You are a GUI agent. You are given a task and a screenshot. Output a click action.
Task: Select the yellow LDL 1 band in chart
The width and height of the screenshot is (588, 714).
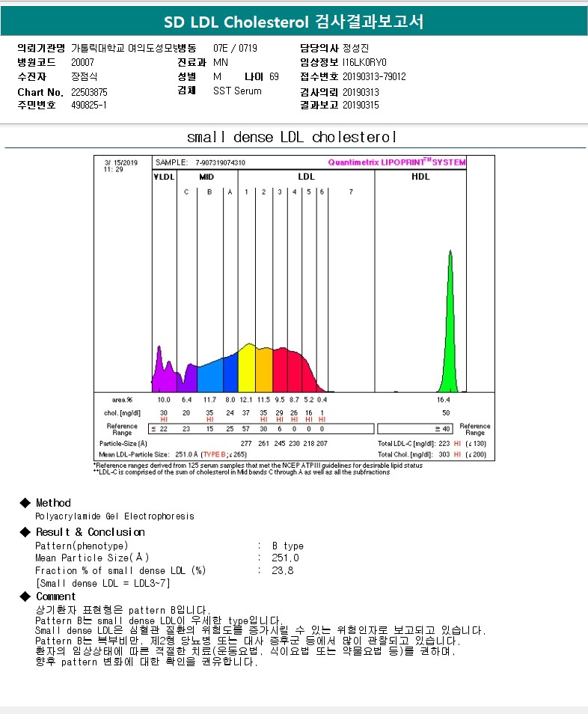(x=247, y=369)
